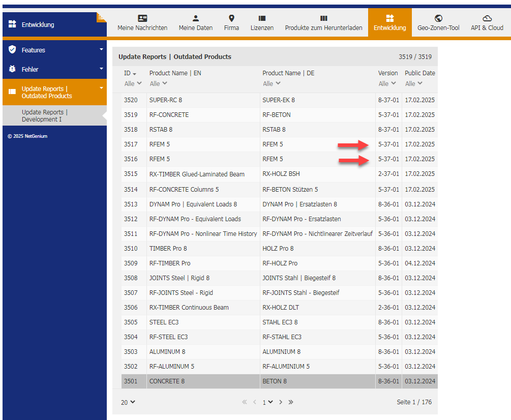Expand the Fehler sidebar menu arrow

[101, 69]
